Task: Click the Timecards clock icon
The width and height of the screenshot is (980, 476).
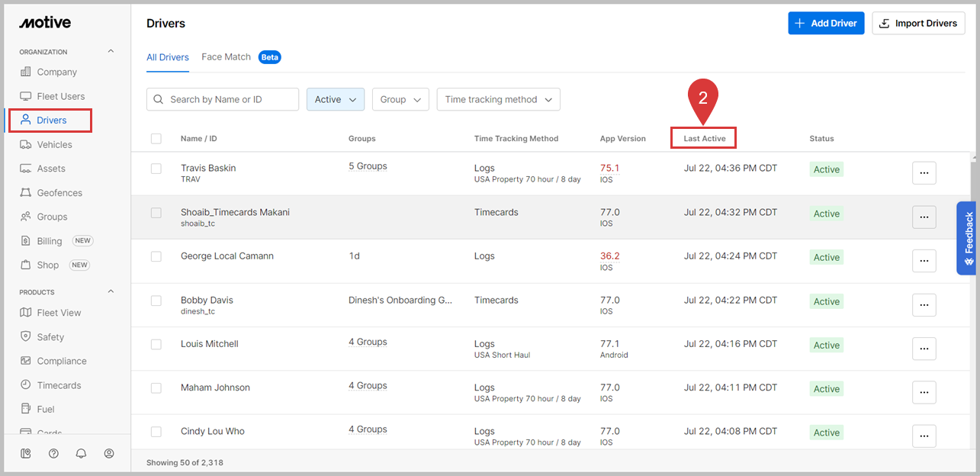Action: (26, 385)
